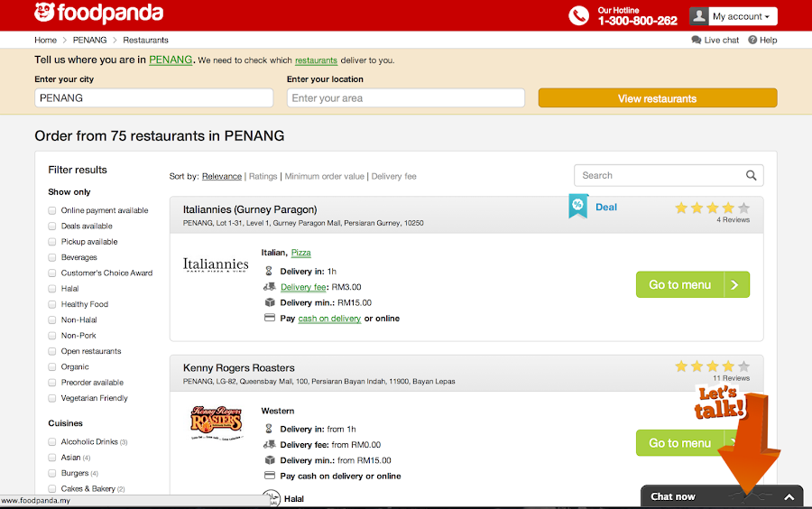Click the Delivery fee link on Italiannies

(x=303, y=287)
